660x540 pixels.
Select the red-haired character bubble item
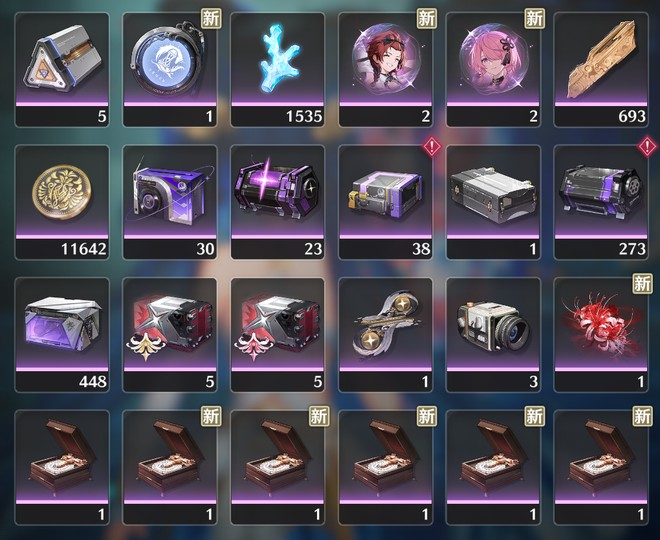385,70
